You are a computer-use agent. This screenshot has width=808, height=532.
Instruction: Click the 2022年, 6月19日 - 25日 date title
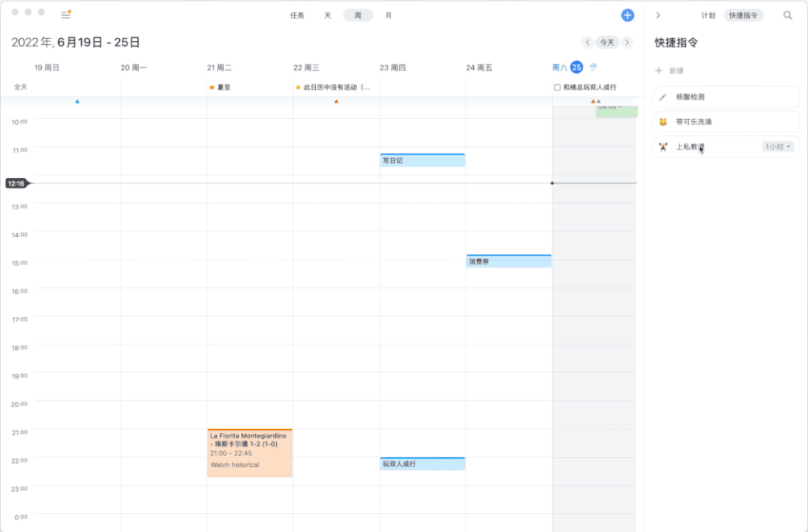(x=76, y=42)
